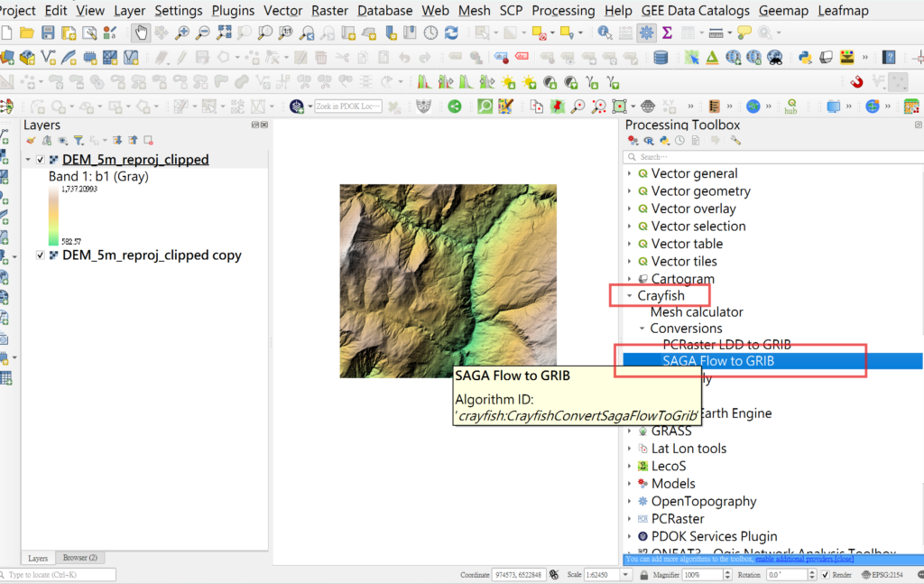Click the Processing Toolbox gear icon
The image size is (924, 584).
[x=646, y=33]
